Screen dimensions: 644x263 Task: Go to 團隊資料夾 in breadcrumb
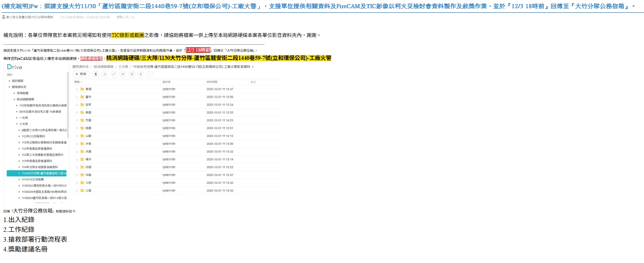click(x=80, y=67)
